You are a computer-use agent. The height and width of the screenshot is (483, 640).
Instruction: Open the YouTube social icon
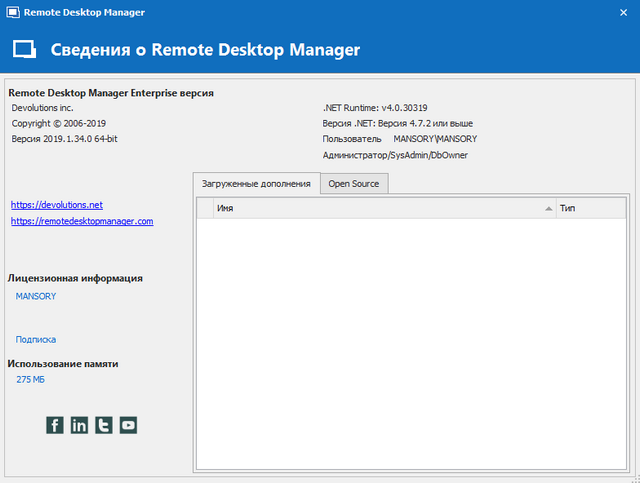click(128, 425)
